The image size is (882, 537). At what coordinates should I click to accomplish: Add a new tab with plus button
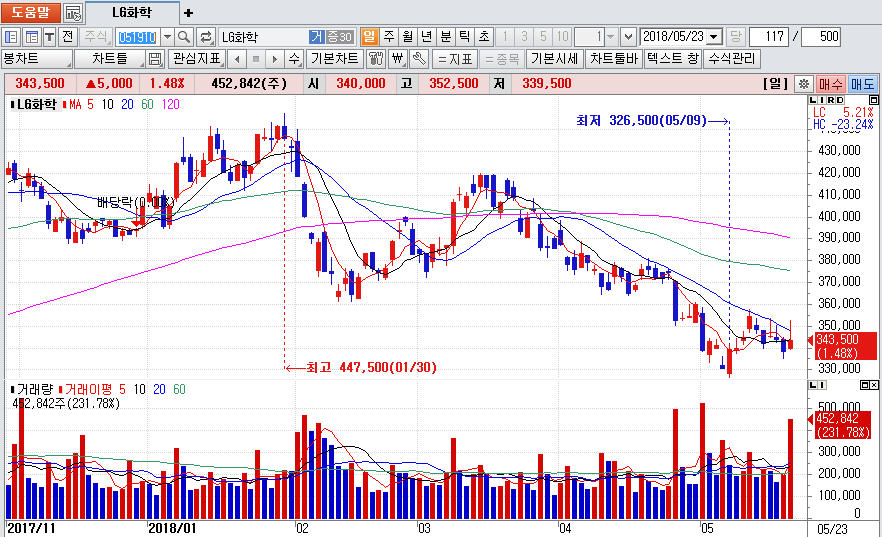click(x=189, y=13)
